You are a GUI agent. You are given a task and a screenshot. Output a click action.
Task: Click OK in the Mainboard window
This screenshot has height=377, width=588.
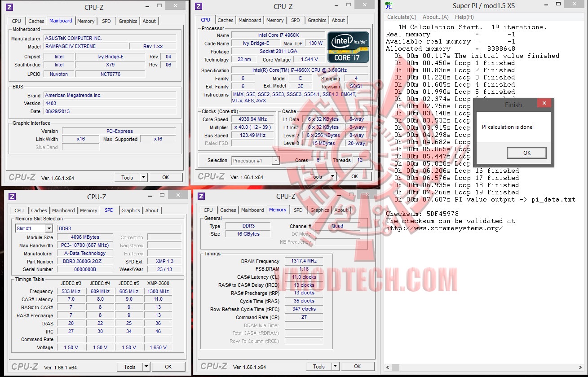[166, 177]
